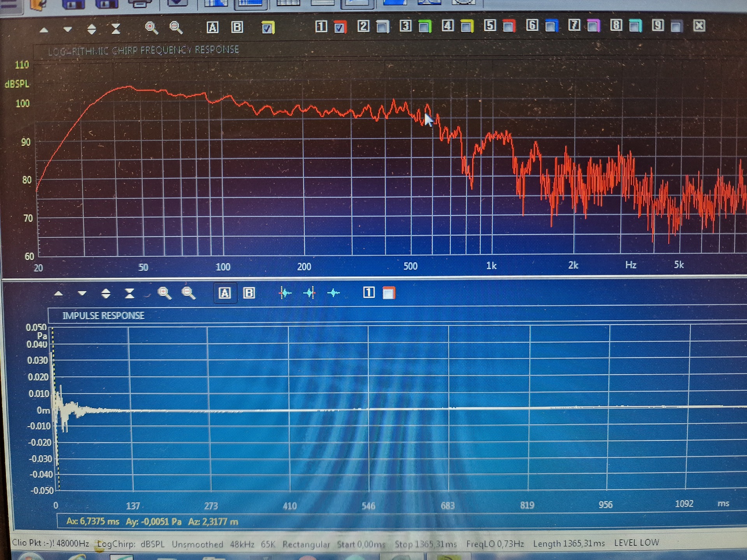
Task: Expand frequency response vertical scale
Action: coord(92,29)
